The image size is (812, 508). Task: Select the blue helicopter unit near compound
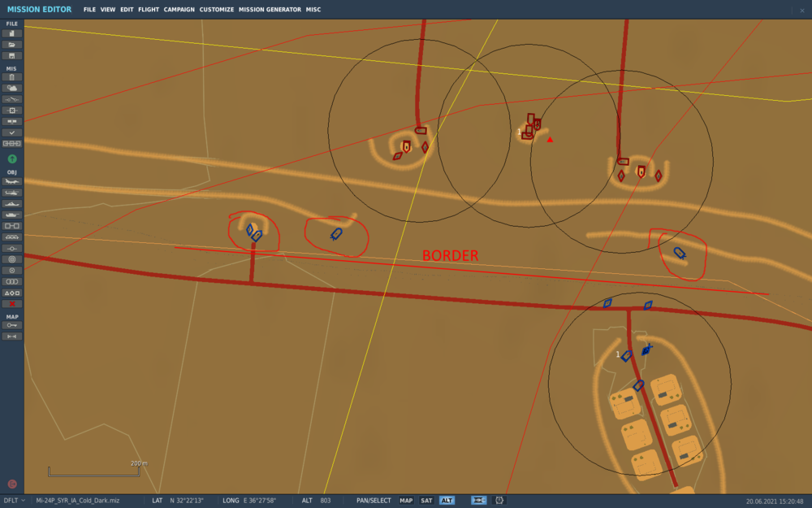click(x=646, y=350)
